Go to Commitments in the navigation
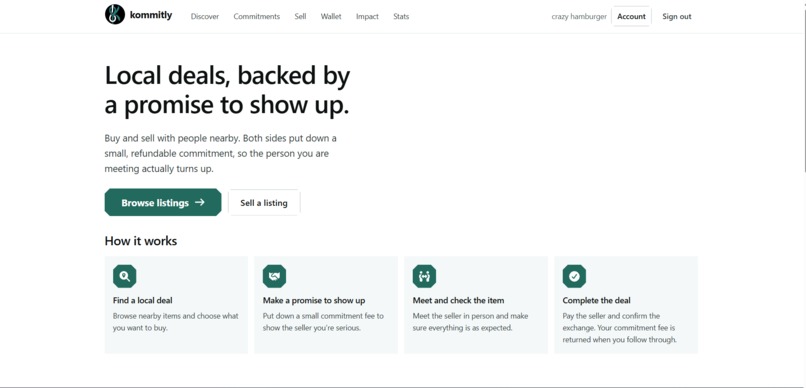The width and height of the screenshot is (806, 388). tap(257, 16)
